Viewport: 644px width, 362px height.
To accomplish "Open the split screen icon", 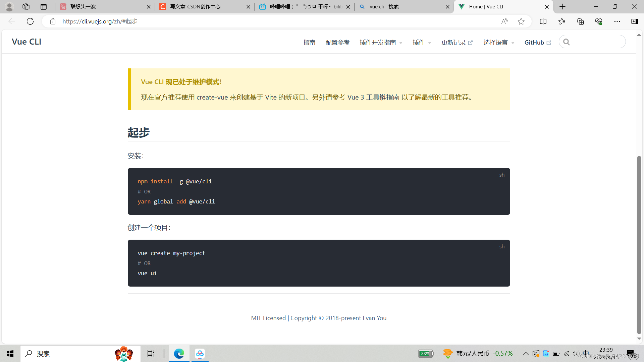I will tap(543, 21).
